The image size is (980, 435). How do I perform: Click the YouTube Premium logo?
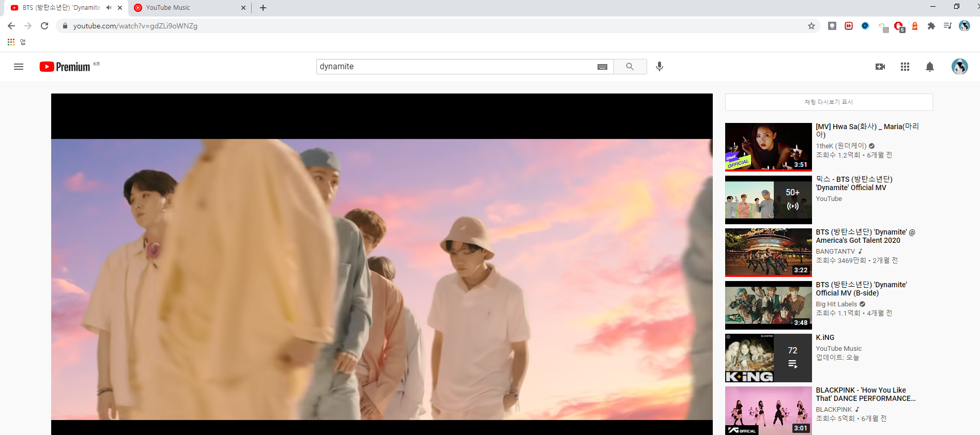click(65, 67)
